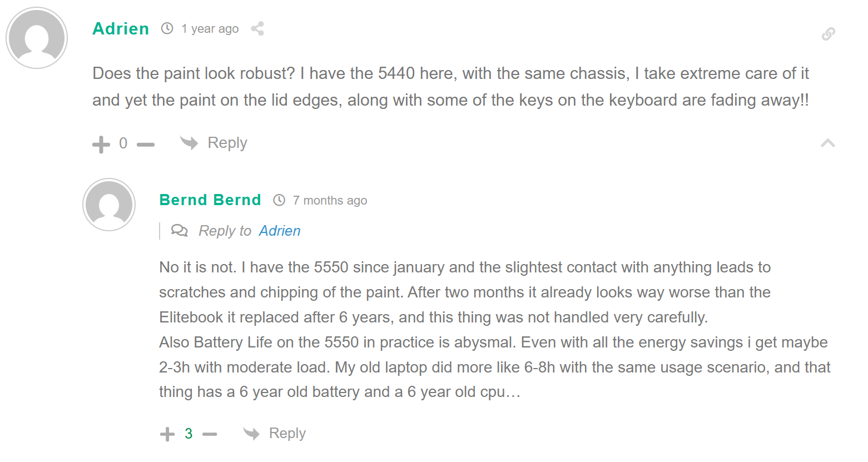Click the speech bubbles icon beside 'Reply to'

[x=179, y=230]
